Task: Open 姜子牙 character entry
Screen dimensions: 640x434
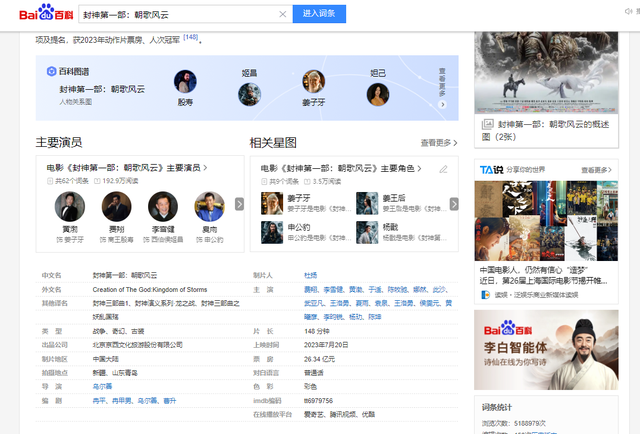Action: point(299,198)
